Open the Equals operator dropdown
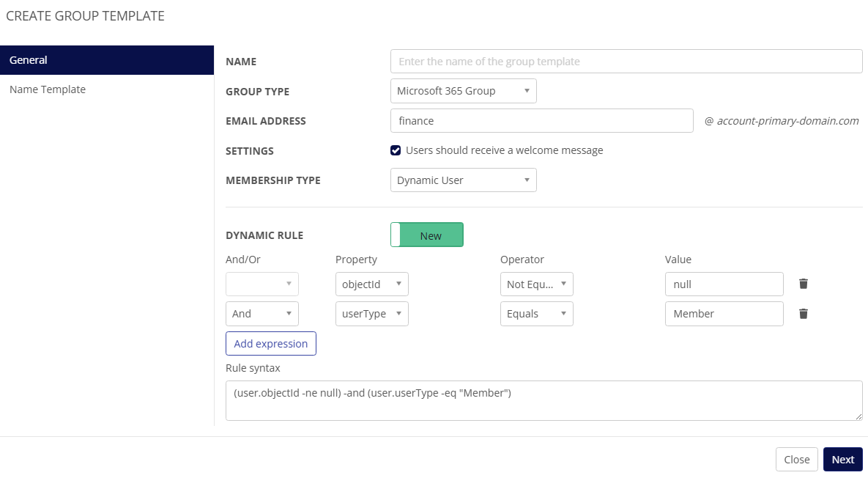Screen dimensions: 868x478 point(536,314)
